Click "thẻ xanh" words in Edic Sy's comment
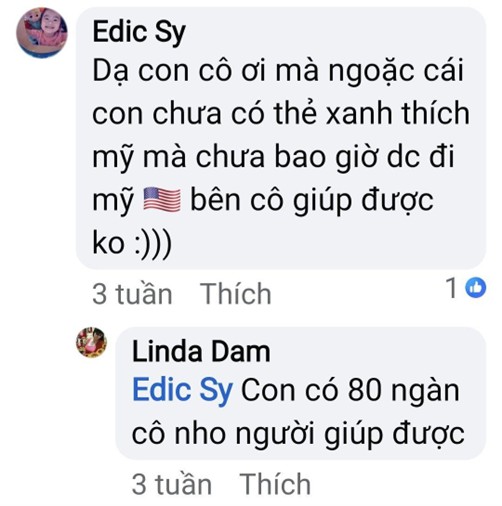The width and height of the screenshot is (502, 506). pos(334,113)
